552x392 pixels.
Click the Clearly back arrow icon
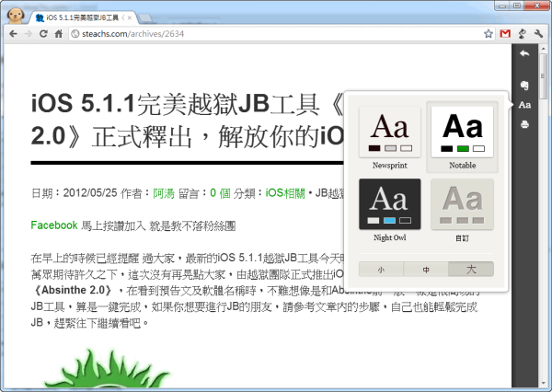pyautogui.click(x=524, y=53)
